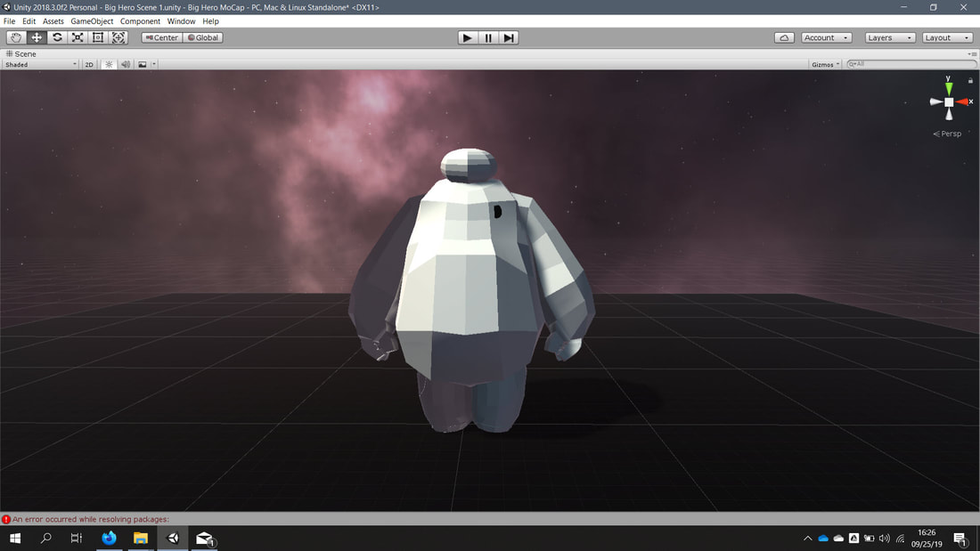This screenshot has width=980, height=551.
Task: Open the volume control
Action: pos(885,538)
